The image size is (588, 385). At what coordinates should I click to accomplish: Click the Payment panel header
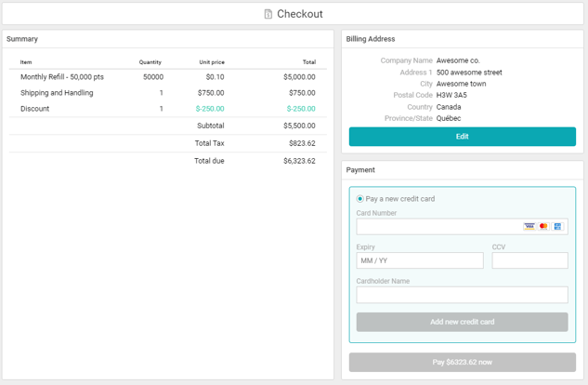click(360, 170)
